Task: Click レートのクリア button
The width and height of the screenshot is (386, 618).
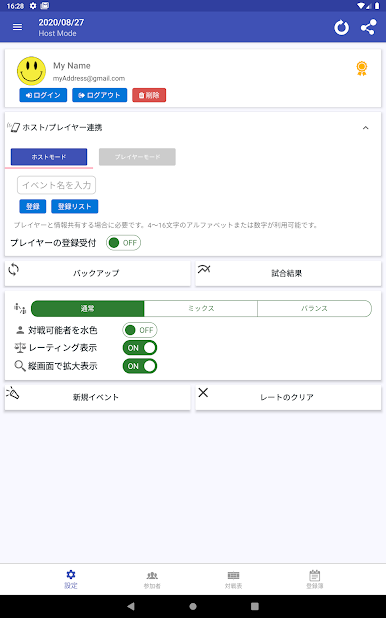Action: (x=288, y=397)
